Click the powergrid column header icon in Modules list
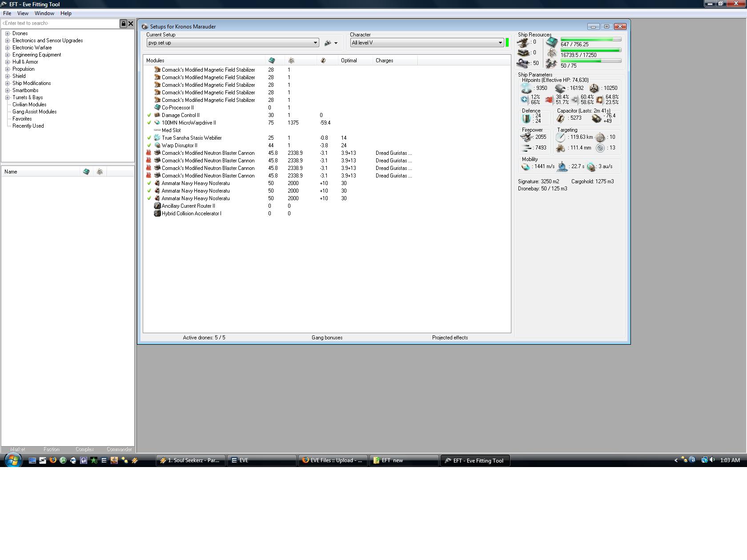This screenshot has width=747, height=560. 291,60
